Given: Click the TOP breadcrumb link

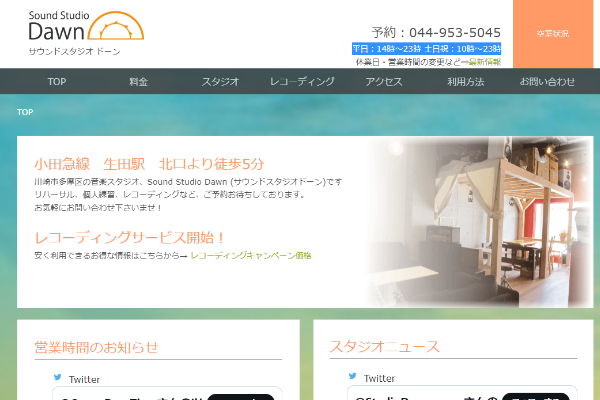Looking at the screenshot, I should [x=25, y=112].
